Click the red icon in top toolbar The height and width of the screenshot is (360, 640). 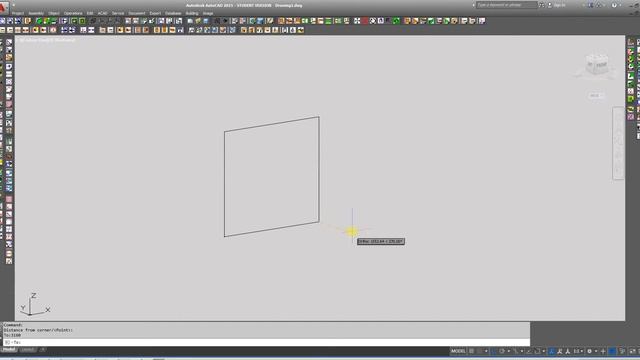click(364, 21)
